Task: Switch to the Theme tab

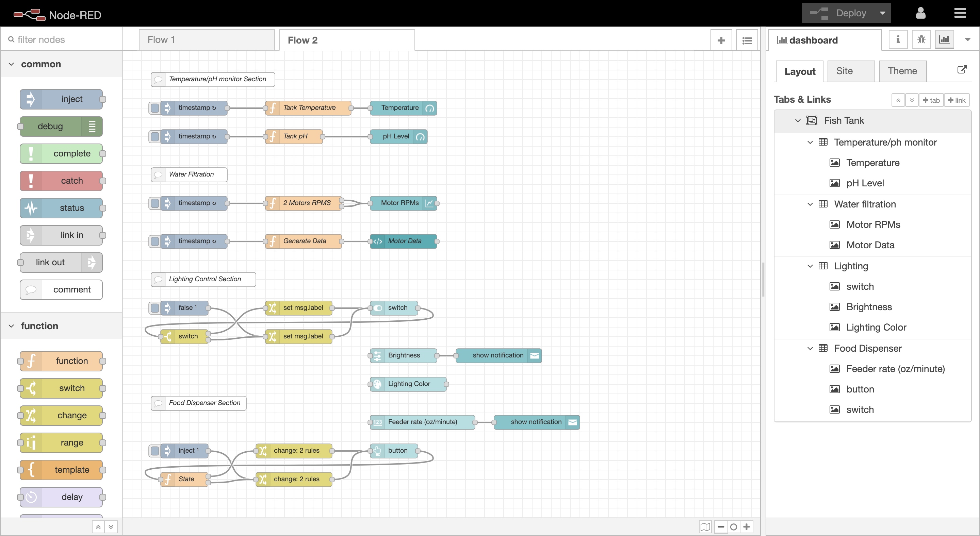Action: pyautogui.click(x=902, y=71)
